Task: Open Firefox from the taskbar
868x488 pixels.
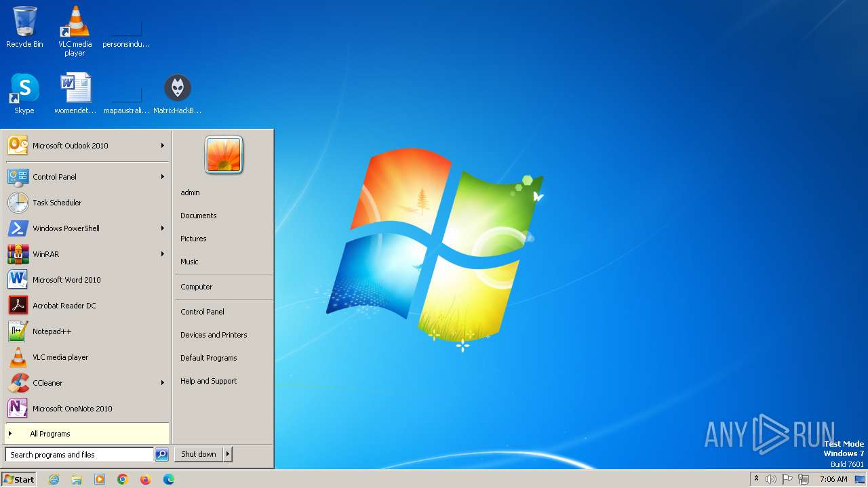Action: coord(146,479)
